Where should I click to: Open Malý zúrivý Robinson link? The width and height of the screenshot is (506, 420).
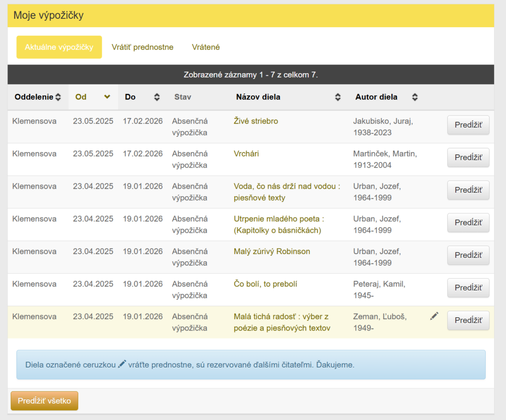(x=272, y=252)
